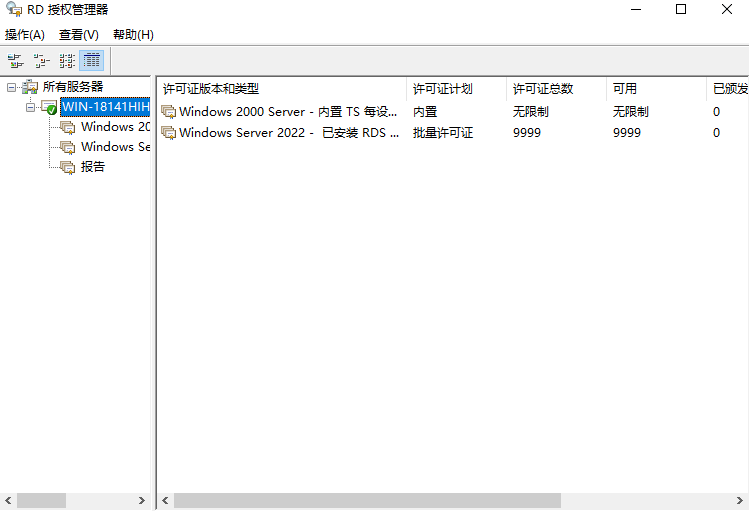
Task: Maximize the RD 授权管理器 window
Action: point(681,9)
